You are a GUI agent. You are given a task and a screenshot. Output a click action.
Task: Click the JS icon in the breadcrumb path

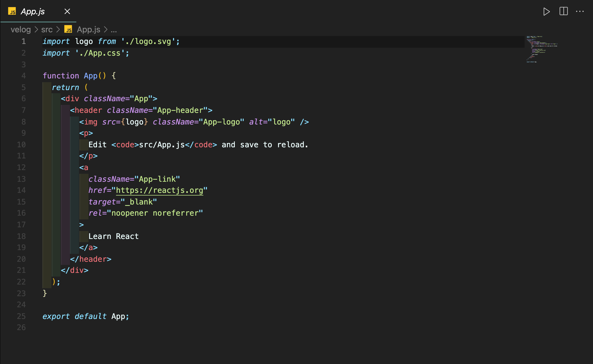[68, 29]
